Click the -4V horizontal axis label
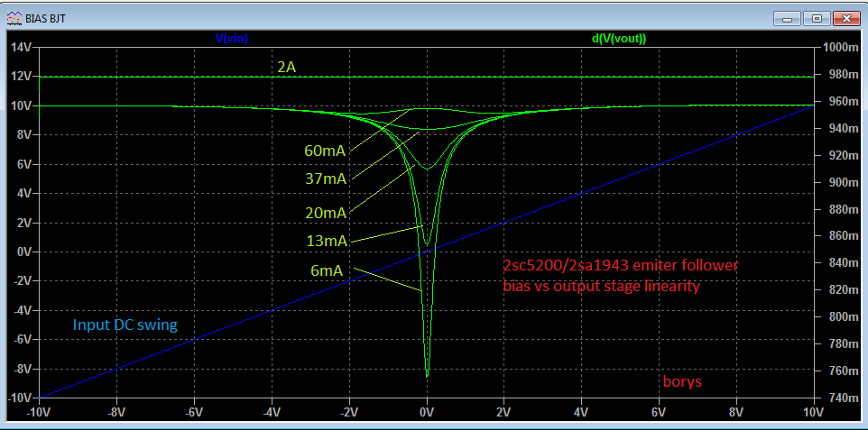 pyautogui.click(x=272, y=412)
